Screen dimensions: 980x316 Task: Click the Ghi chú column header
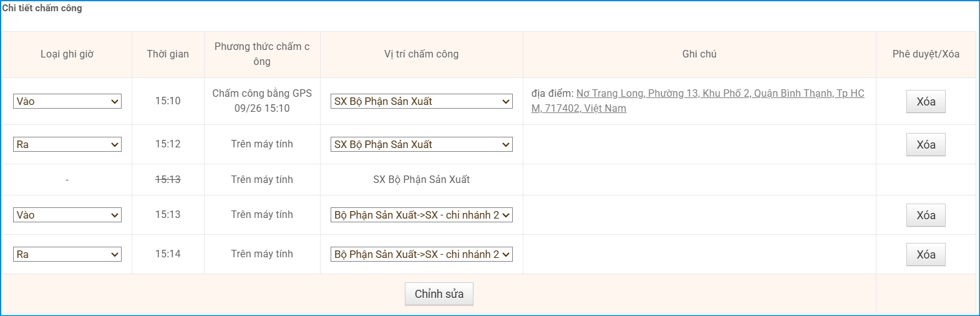click(x=699, y=54)
